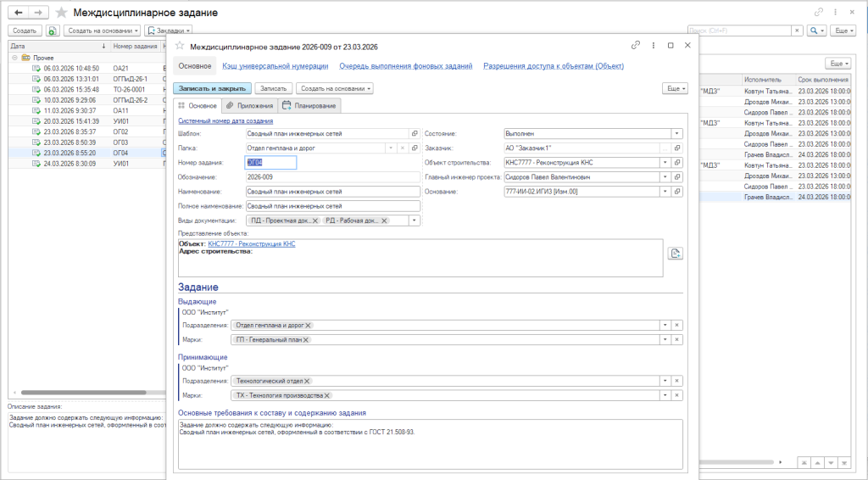Click Записать и закрыть button
Screen dimensions: 868x480
pos(213,88)
